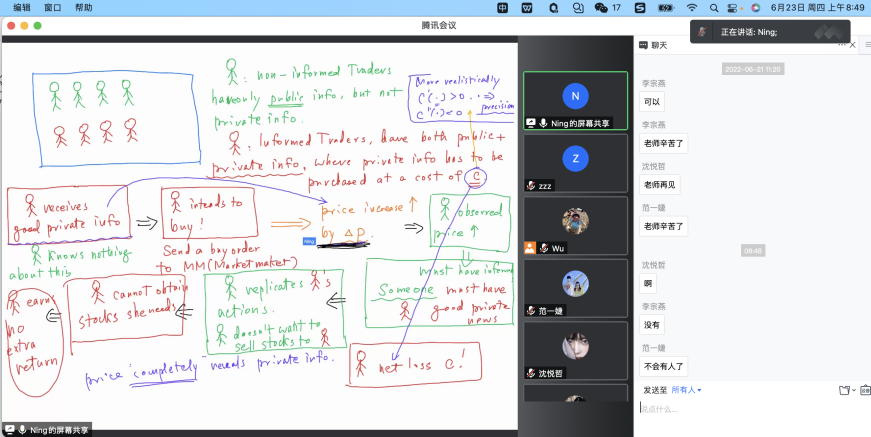
Task: Open the 编辑 menu
Action: click(x=21, y=7)
